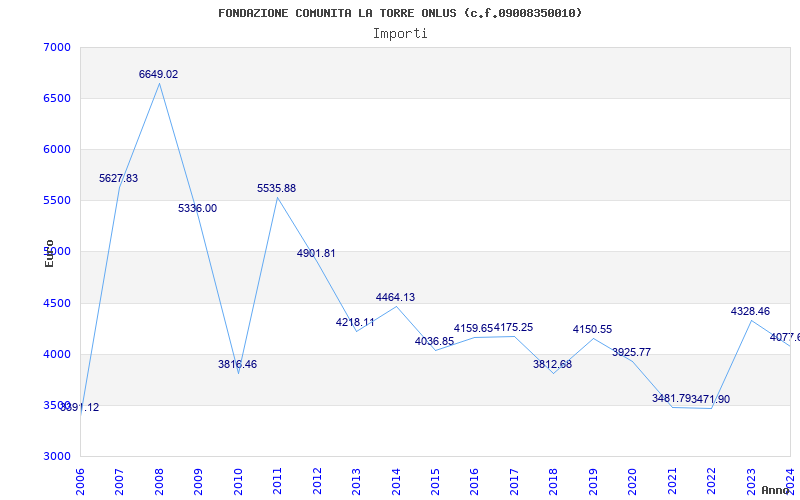Click the 2007 x-axis year label
Screen dimensions: 800x500
[119, 481]
